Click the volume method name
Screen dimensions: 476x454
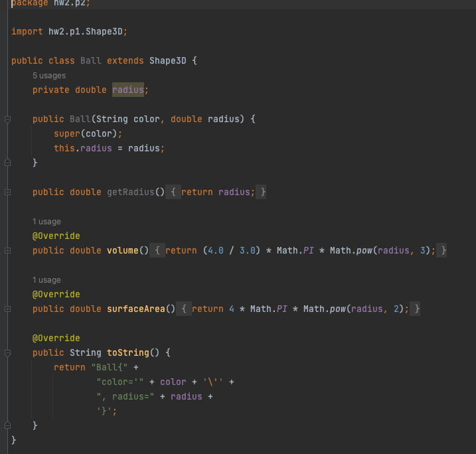tap(123, 250)
